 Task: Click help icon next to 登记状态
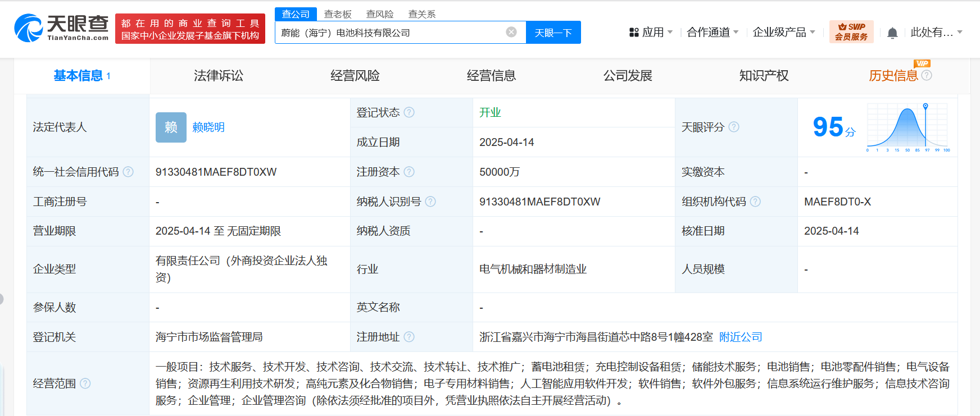coord(409,112)
